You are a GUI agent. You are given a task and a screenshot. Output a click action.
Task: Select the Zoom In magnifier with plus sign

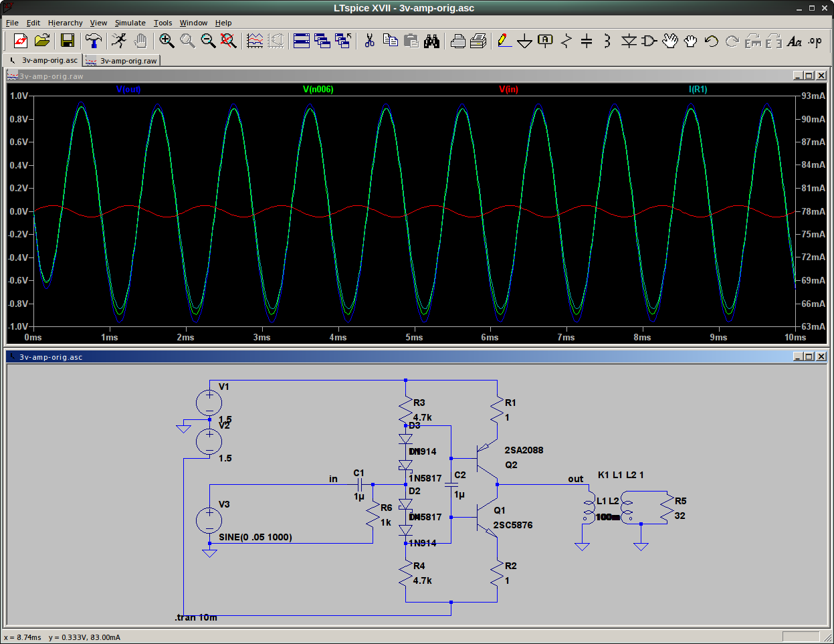click(167, 41)
